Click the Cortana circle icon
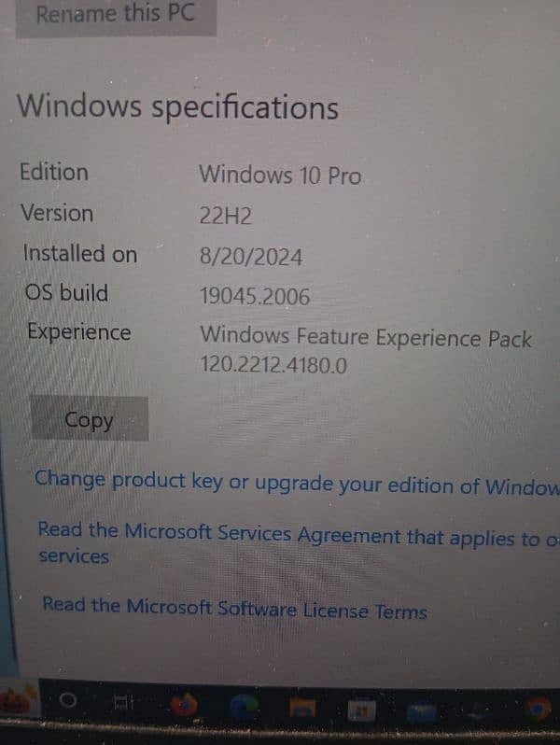Screen dimensions: 560x745 tap(67, 700)
